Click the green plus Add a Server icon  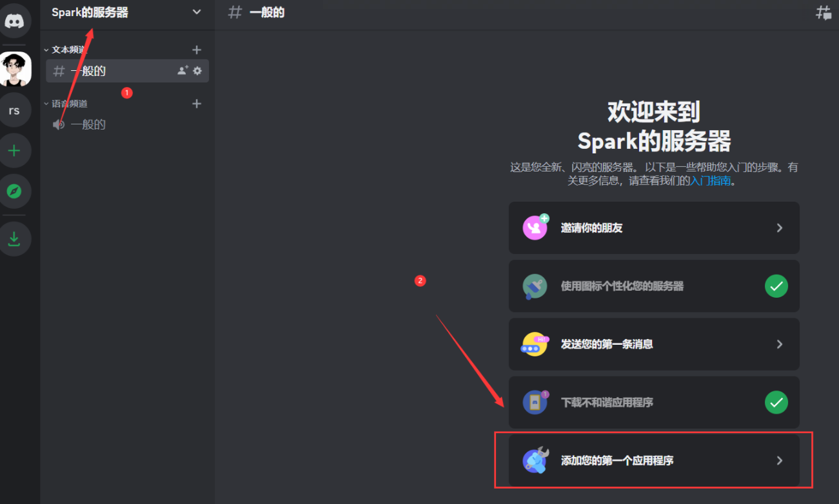pyautogui.click(x=14, y=151)
